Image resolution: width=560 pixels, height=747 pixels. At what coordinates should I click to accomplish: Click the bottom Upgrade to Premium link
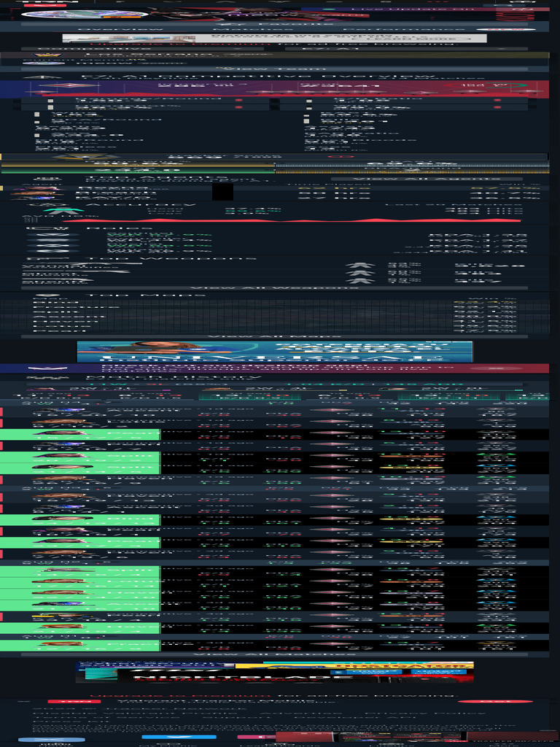pyautogui.click(x=180, y=695)
